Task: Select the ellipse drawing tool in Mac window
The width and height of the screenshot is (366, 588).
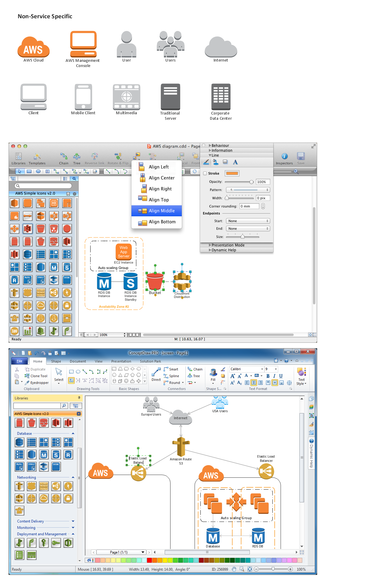Action: (38, 171)
